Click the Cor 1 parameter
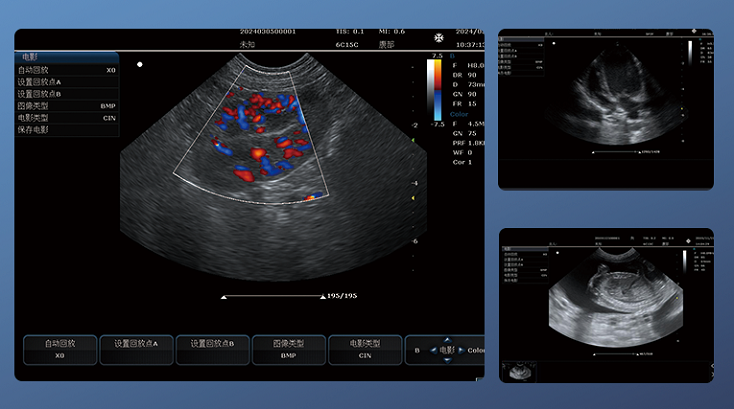The width and height of the screenshot is (734, 409). pos(462,162)
